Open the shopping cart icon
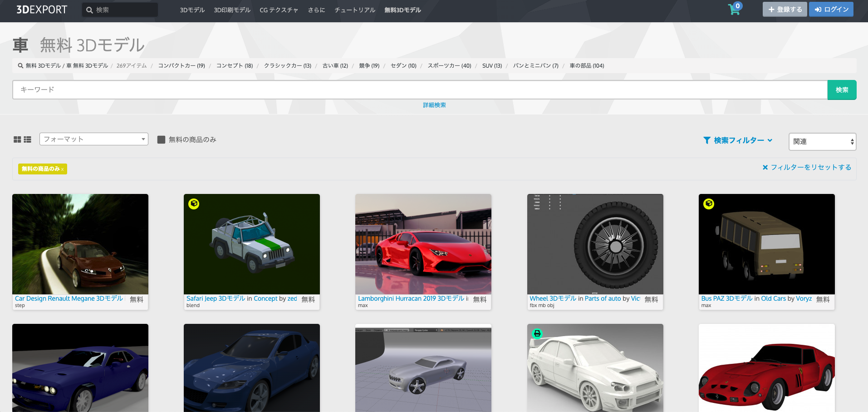The image size is (868, 412). tap(734, 9)
